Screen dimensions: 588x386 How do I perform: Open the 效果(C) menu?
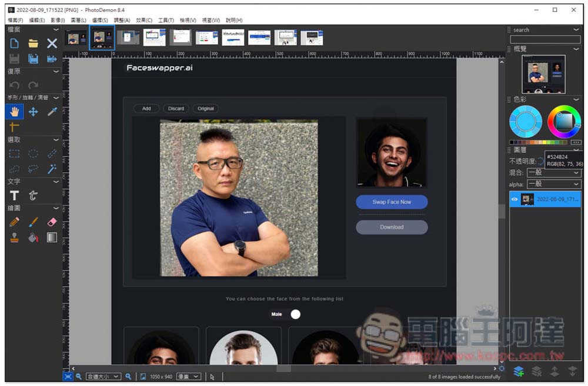point(144,20)
